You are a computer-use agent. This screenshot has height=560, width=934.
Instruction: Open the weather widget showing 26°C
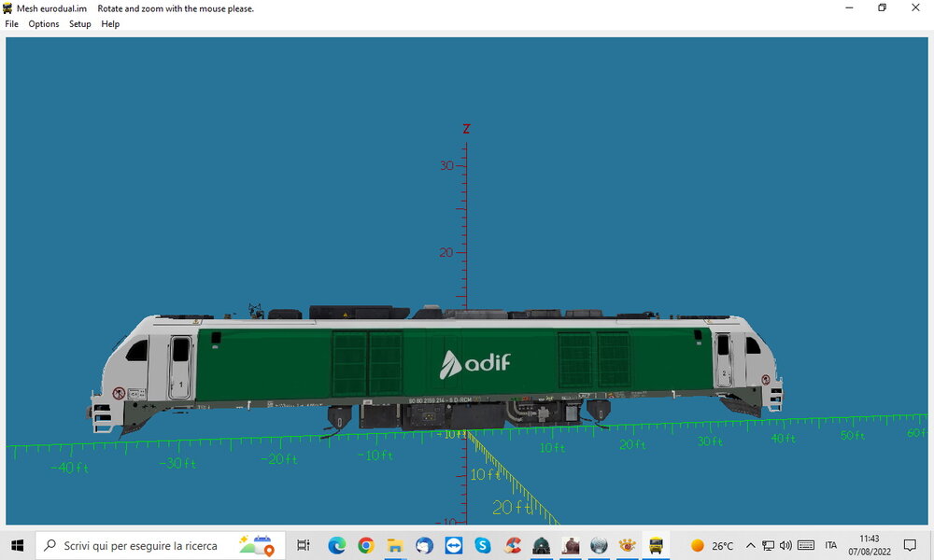pos(712,545)
